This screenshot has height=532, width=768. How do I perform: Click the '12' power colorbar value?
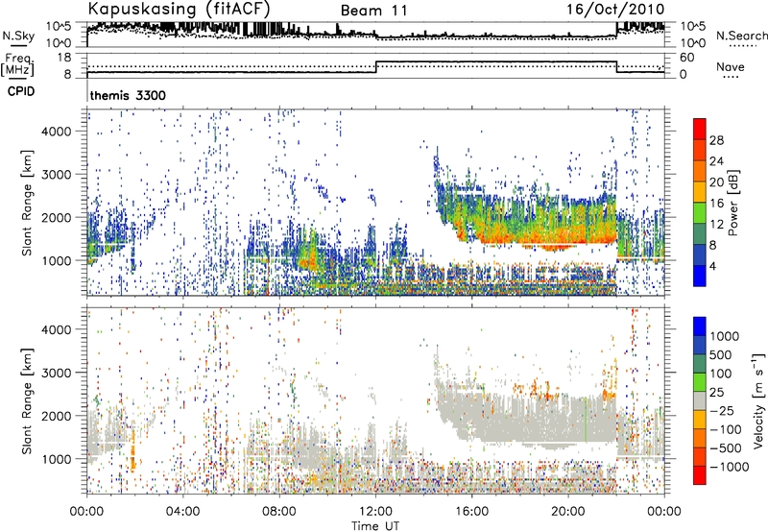pos(716,225)
